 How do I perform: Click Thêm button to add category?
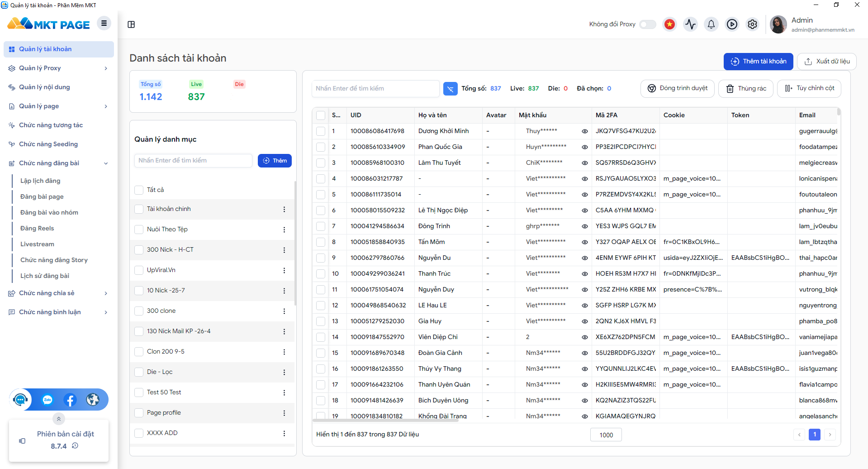(275, 161)
